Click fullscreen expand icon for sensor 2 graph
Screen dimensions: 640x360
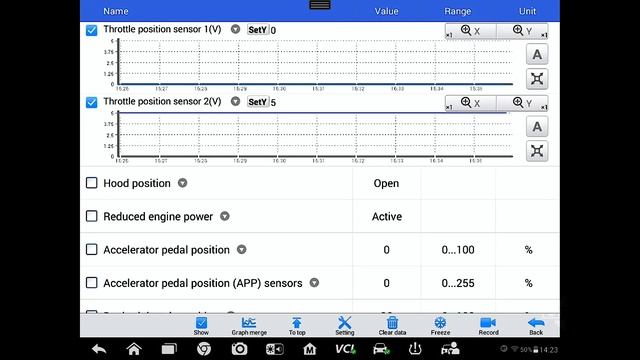[537, 151]
